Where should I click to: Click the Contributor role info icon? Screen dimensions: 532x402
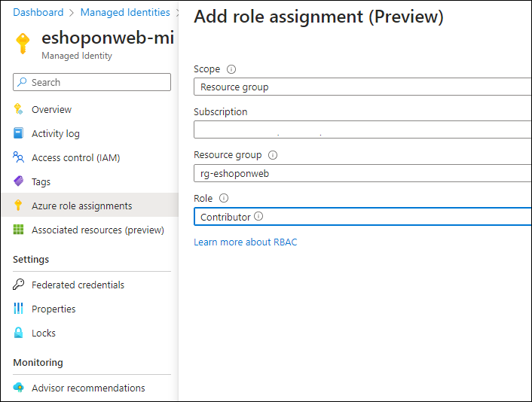coord(258,216)
